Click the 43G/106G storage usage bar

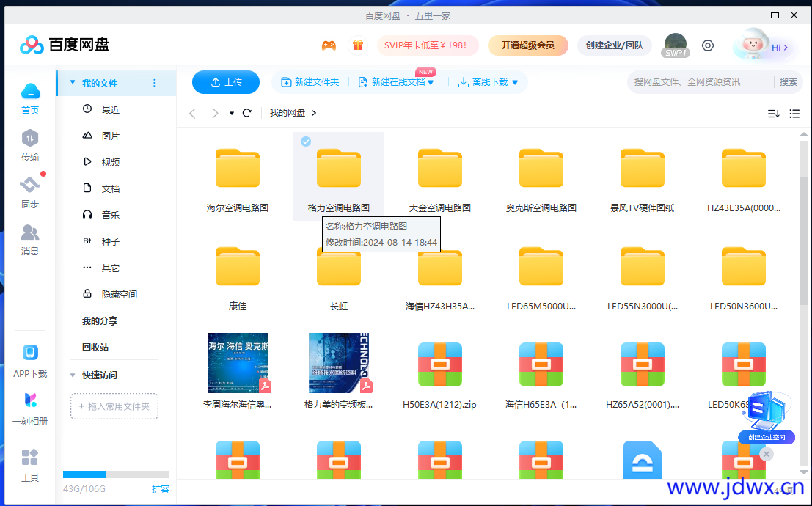coord(116,474)
